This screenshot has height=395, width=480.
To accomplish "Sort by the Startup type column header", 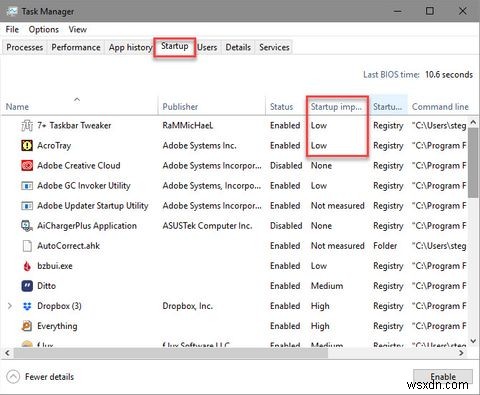I will point(388,107).
